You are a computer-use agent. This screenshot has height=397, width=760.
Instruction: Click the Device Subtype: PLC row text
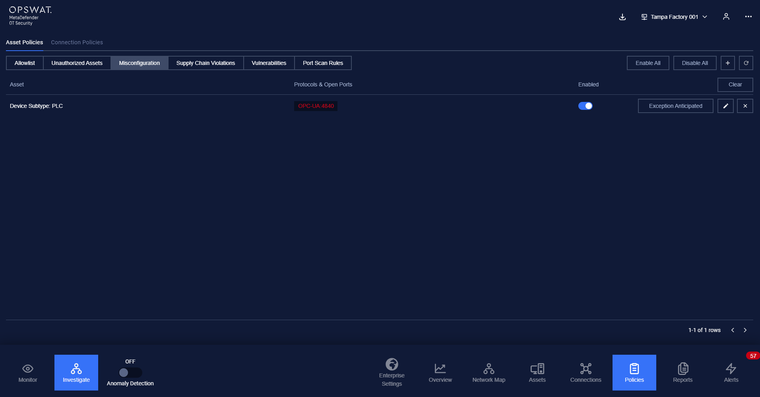pyautogui.click(x=36, y=106)
